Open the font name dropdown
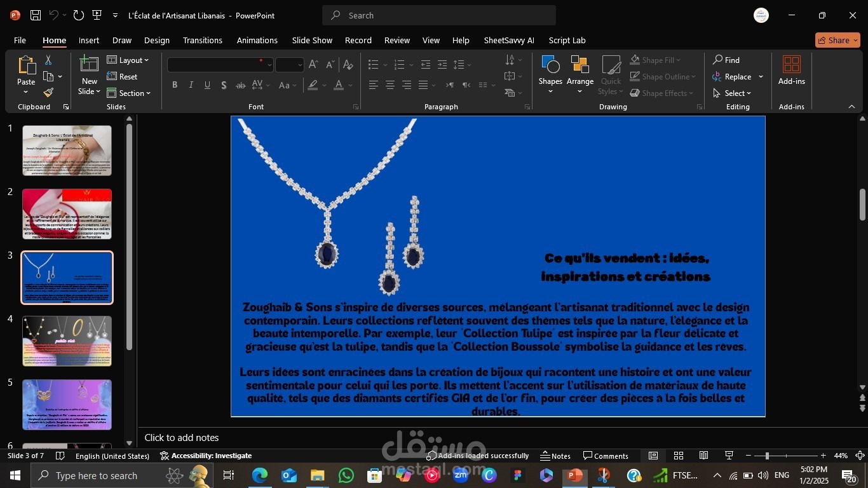868x488 pixels. pyautogui.click(x=269, y=65)
